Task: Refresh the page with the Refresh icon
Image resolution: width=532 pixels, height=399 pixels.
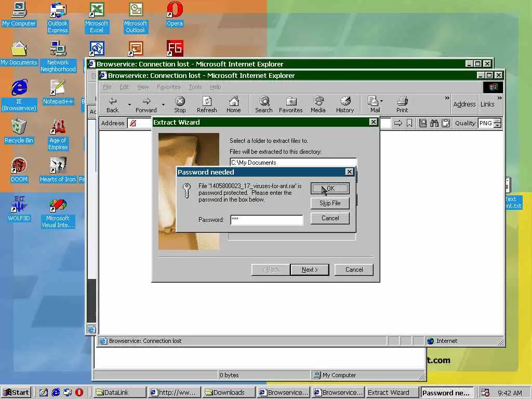Action: [x=207, y=104]
